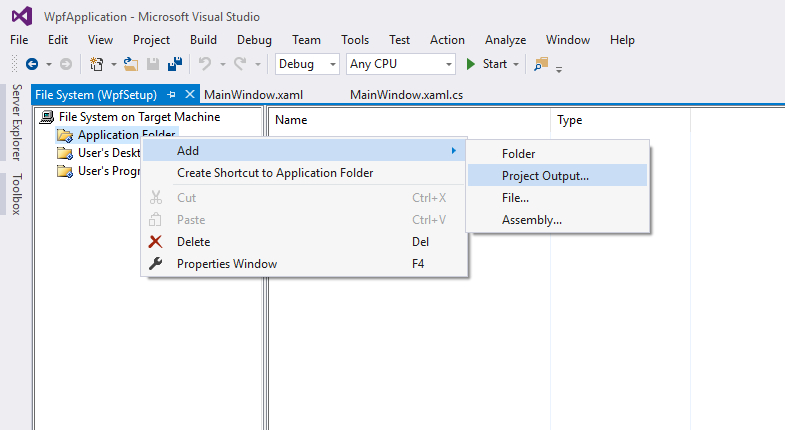785x430 pixels.
Task: Select Project Output... from the submenu
Action: (x=545, y=176)
